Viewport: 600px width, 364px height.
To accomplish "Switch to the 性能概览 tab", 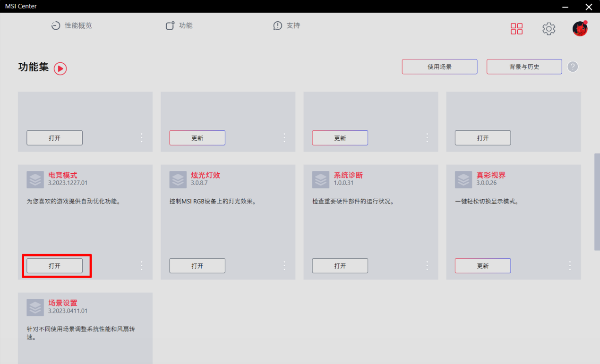I will (72, 25).
